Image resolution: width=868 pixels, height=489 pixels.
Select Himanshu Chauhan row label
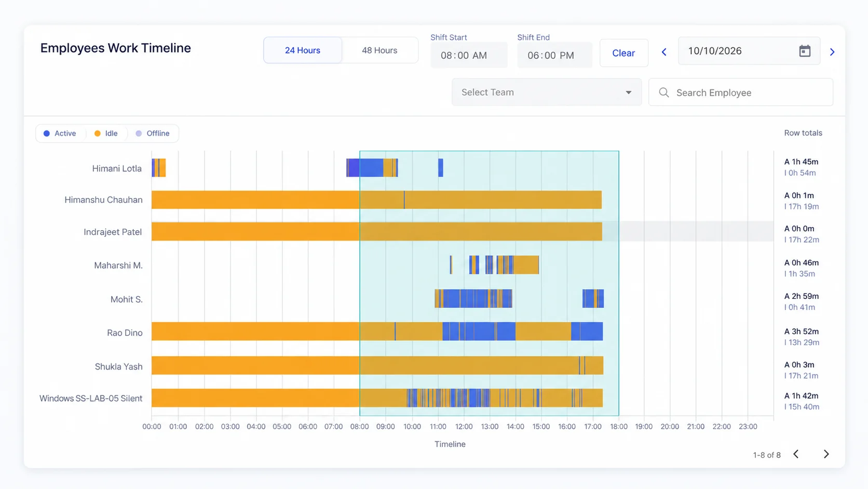point(103,200)
